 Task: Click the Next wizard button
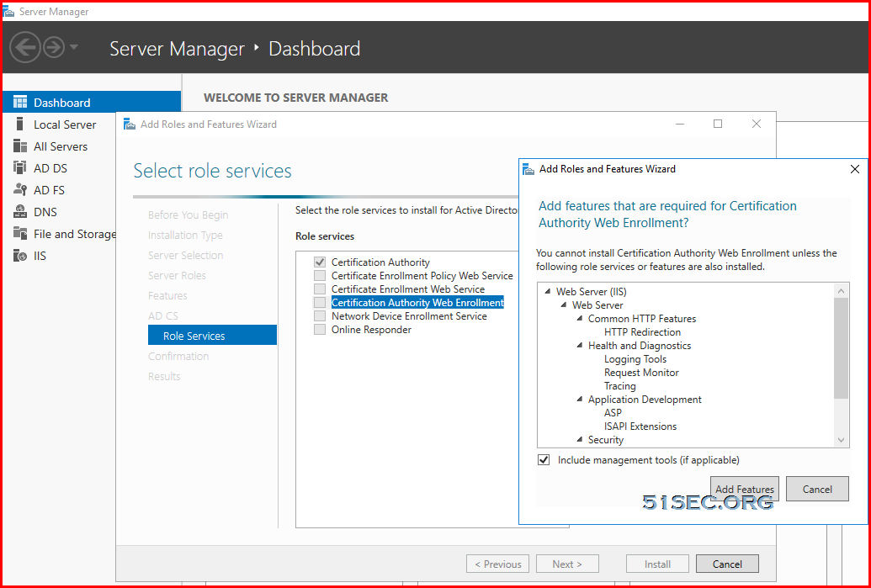point(567,564)
